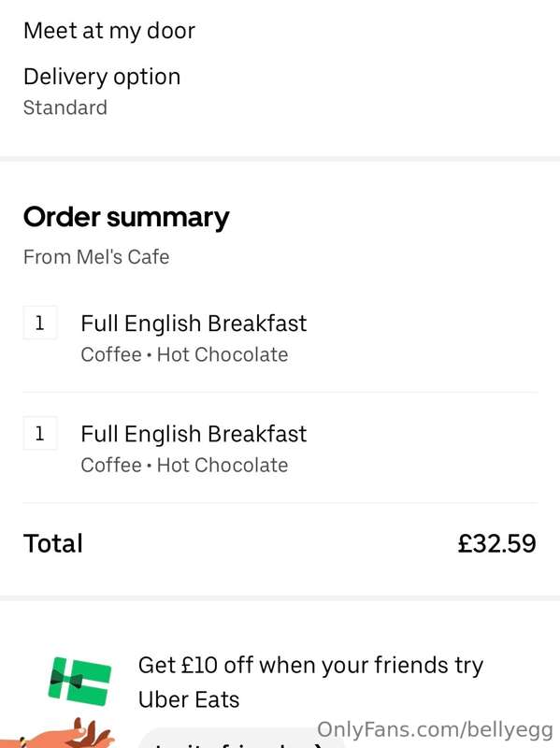Image resolution: width=560 pixels, height=748 pixels.
Task: Tap second item's Coffee • Hot Chocolate options
Action: point(184,465)
